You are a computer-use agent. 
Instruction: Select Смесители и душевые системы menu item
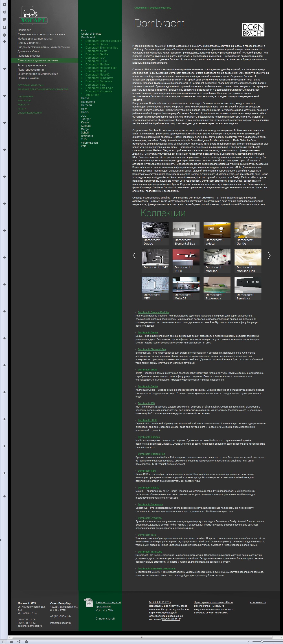coord(45,60)
